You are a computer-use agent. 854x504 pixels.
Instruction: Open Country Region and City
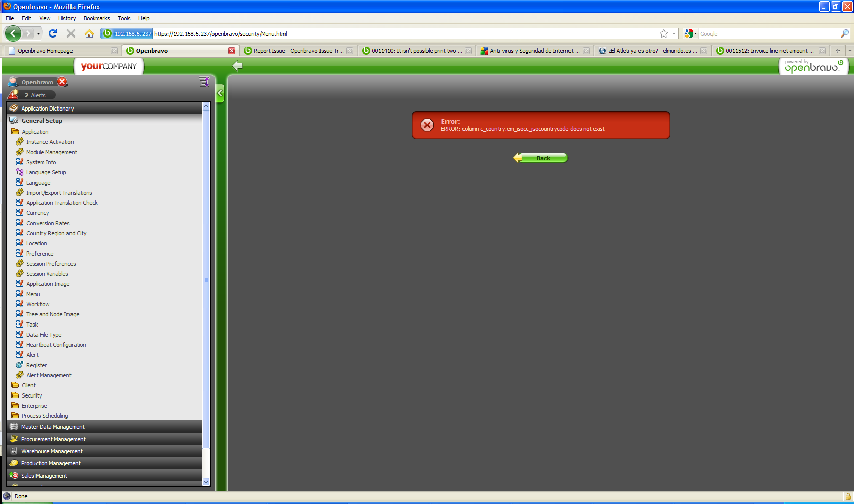click(x=56, y=233)
